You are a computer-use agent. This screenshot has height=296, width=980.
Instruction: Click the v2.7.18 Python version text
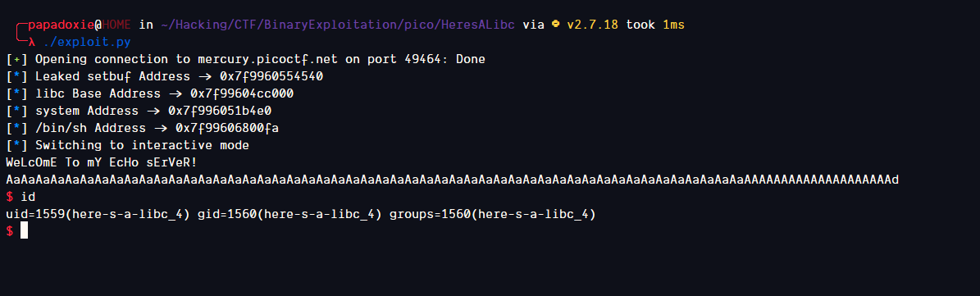[592, 25]
